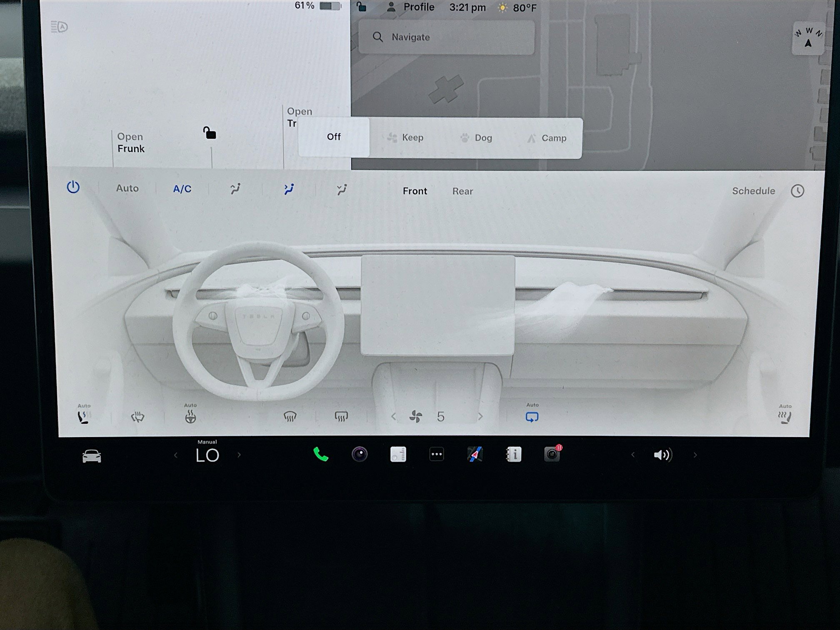Viewport: 840px width, 630px height.
Task: Select Dog mode for cabin climate
Action: 477,137
